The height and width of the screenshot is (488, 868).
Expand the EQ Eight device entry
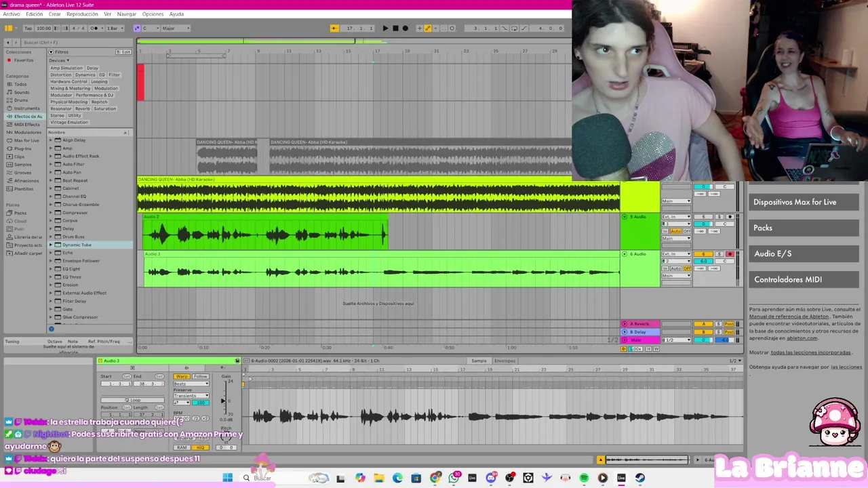pos(50,268)
